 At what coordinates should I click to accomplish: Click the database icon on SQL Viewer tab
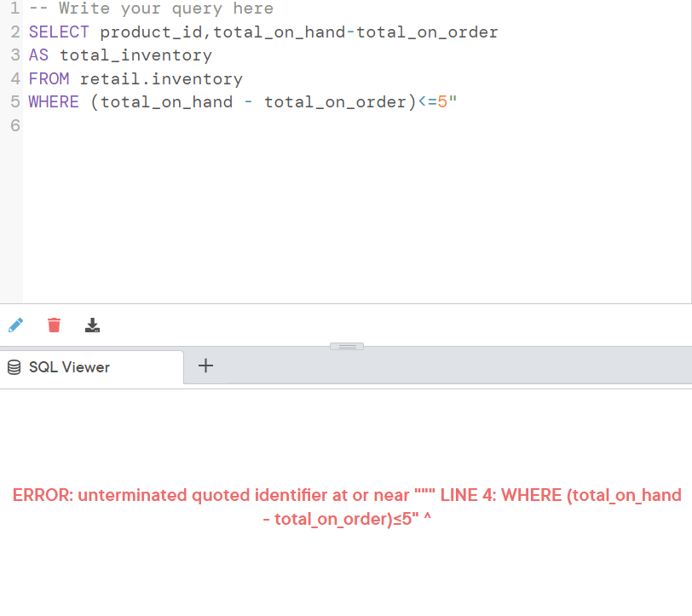coord(13,366)
